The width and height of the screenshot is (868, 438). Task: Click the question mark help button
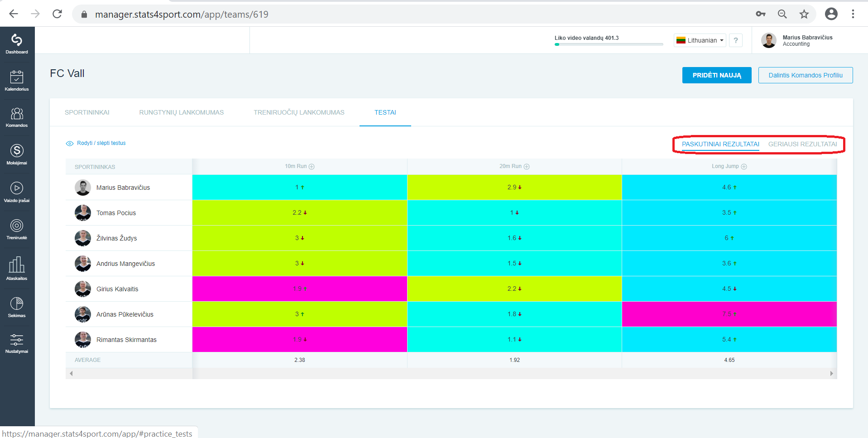736,40
